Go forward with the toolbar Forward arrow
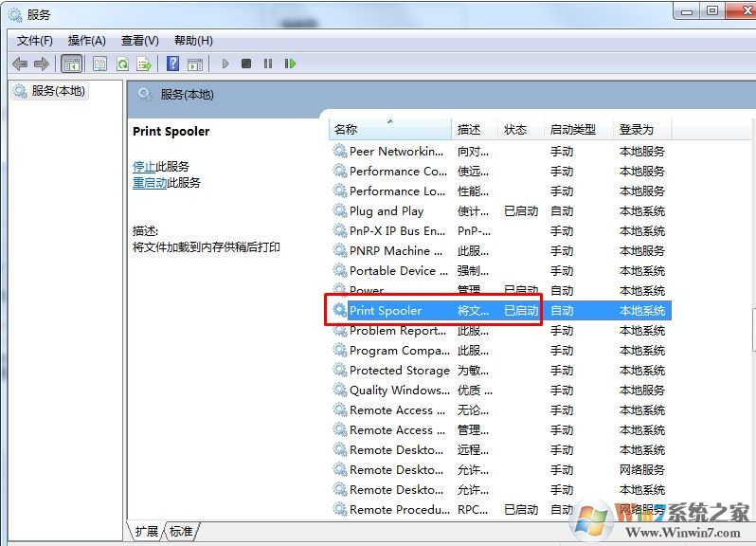756x546 pixels. tap(42, 64)
